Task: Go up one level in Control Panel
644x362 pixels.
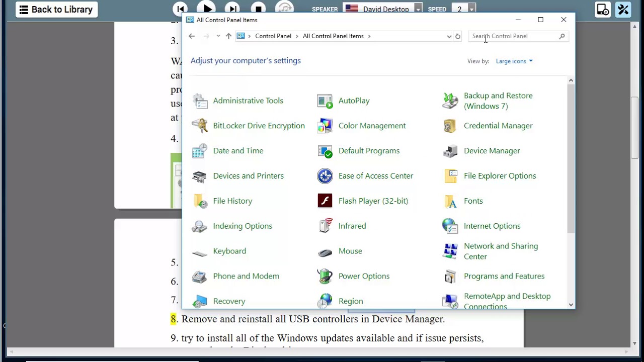Action: point(228,36)
